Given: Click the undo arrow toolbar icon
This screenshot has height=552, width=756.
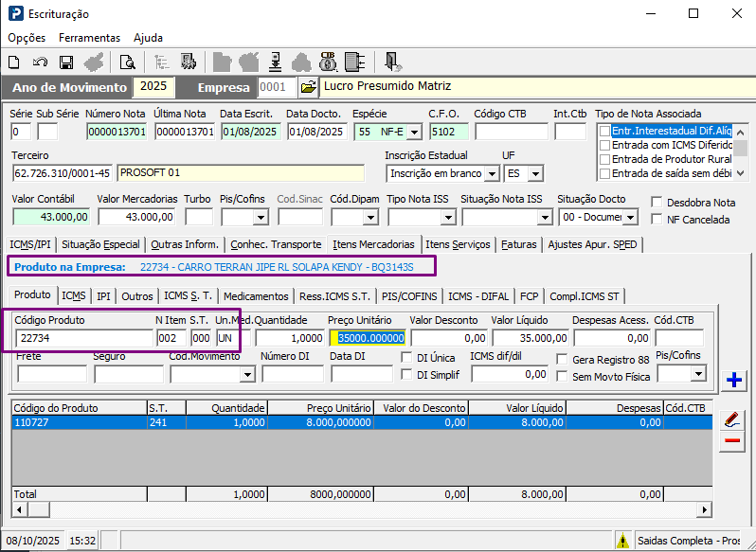Looking at the screenshot, I should [40, 62].
